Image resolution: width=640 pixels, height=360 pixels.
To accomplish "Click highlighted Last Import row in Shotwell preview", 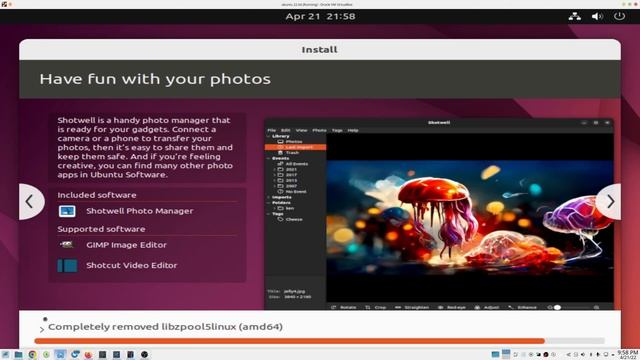I will (x=296, y=147).
